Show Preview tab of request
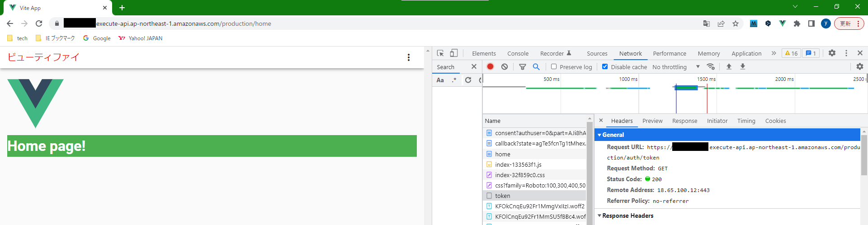Viewport: 868px width, 225px height. click(652, 121)
